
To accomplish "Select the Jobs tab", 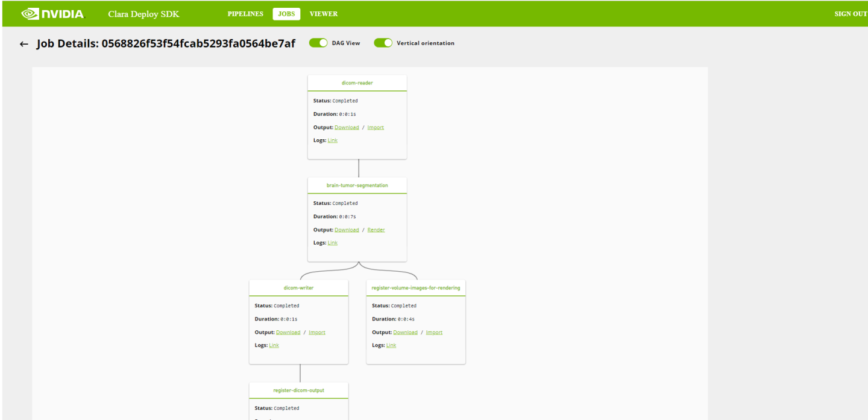I will click(x=286, y=14).
